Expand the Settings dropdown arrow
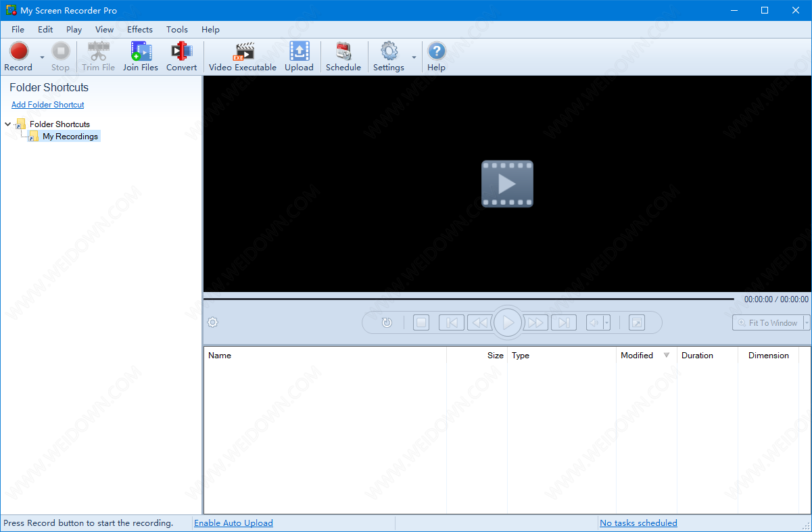This screenshot has width=812, height=532. pyautogui.click(x=414, y=57)
